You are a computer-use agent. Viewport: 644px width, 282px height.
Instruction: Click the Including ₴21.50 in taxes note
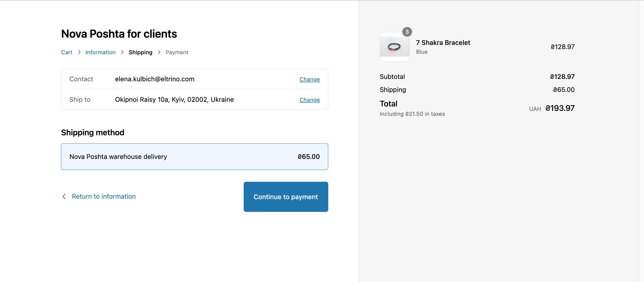412,114
